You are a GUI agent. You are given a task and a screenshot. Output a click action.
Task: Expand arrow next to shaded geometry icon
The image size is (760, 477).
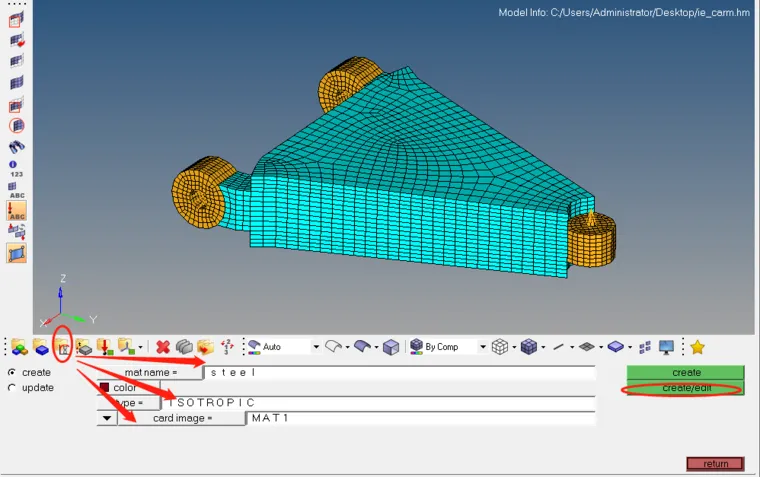[x=376, y=347]
